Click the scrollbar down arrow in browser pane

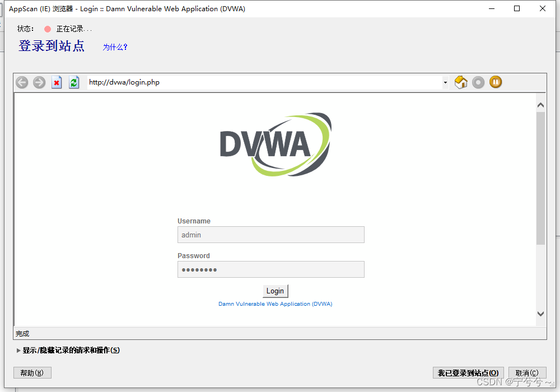[x=541, y=314]
